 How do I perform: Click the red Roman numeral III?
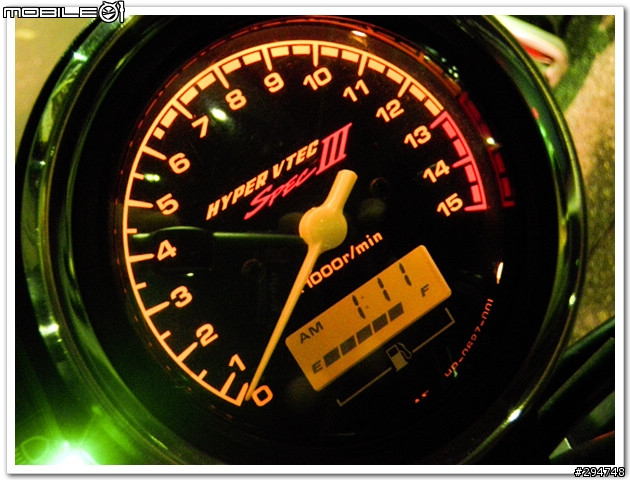(333, 149)
